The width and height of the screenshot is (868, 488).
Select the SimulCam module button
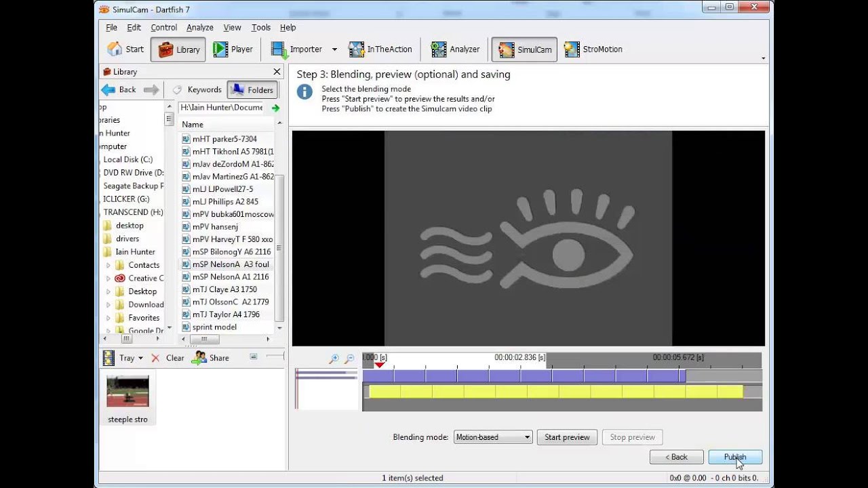coord(524,49)
